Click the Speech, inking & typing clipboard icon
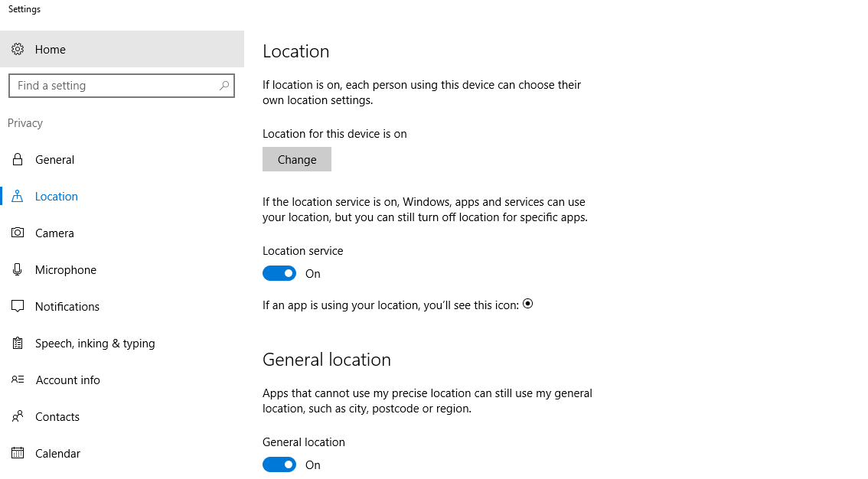 pos(18,343)
